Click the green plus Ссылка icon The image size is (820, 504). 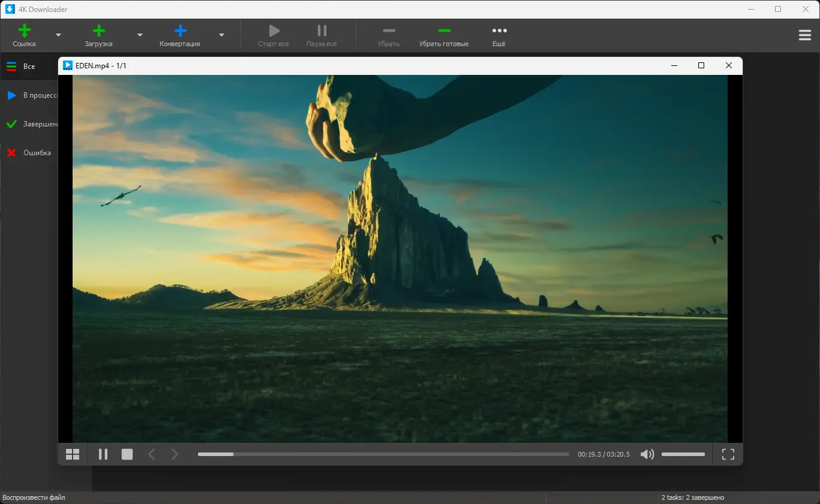point(24,31)
